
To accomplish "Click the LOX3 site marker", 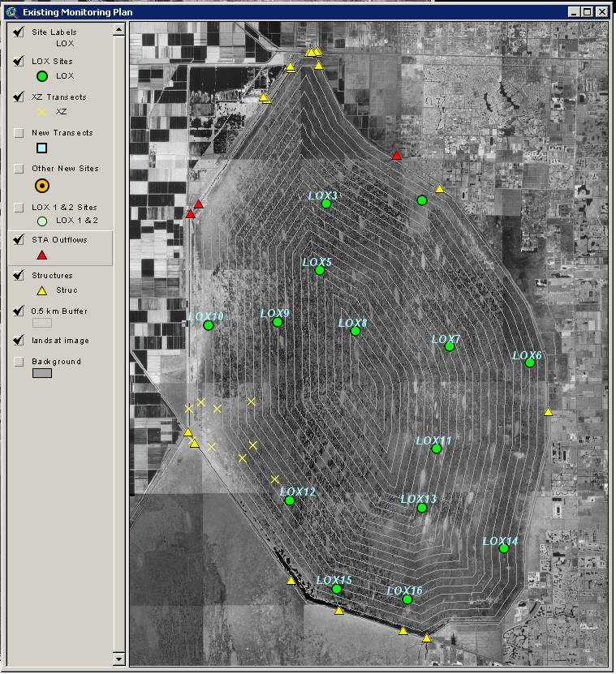I will [326, 204].
